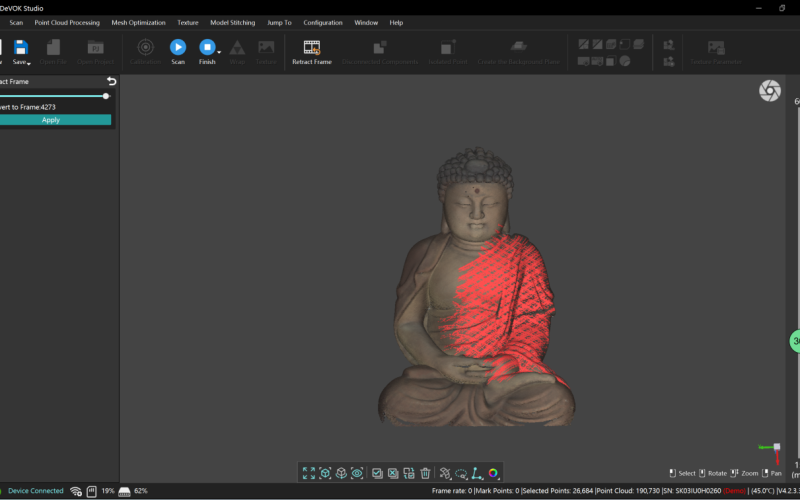
Task: Click the lasso selection tool icon
Action: point(461,473)
